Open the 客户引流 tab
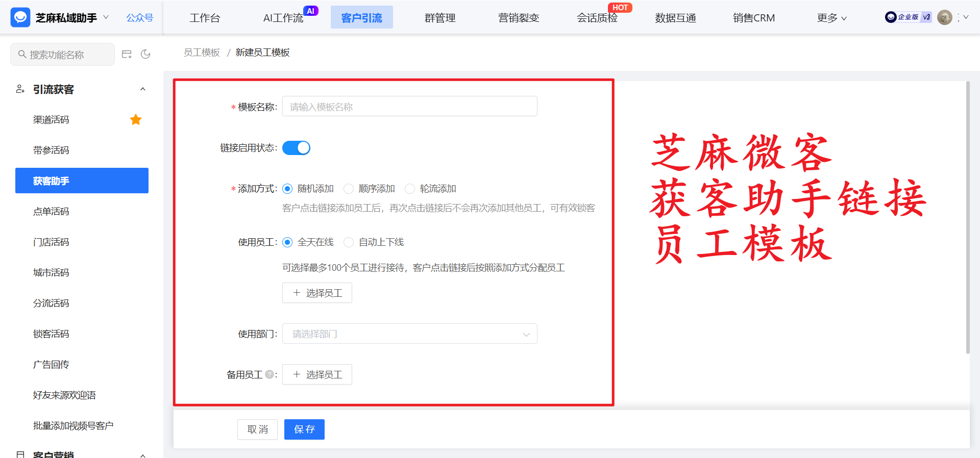The height and width of the screenshot is (458, 980). pyautogui.click(x=362, y=17)
